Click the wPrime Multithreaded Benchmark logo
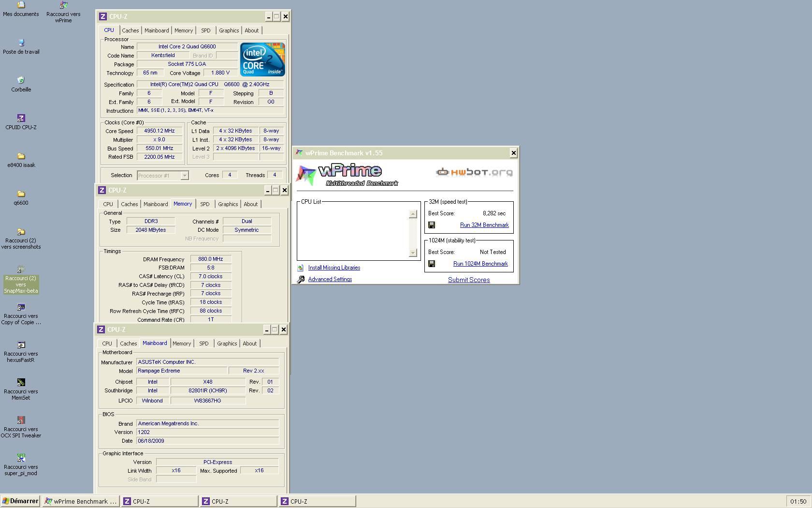Image resolution: width=812 pixels, height=508 pixels. (346, 175)
